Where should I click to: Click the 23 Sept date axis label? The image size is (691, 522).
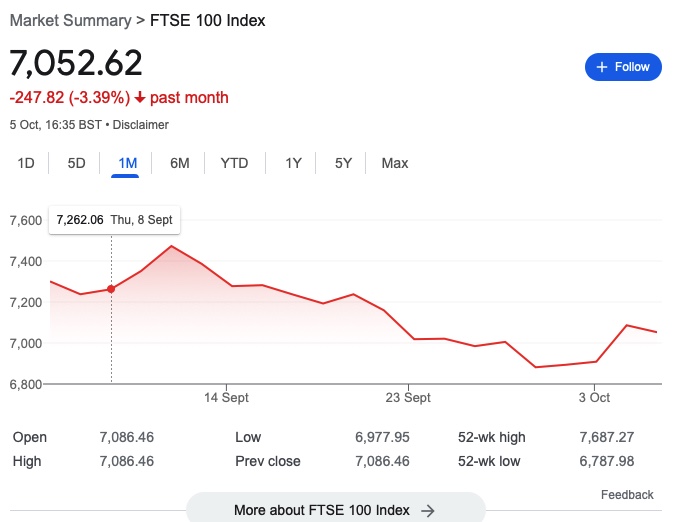[x=408, y=397]
